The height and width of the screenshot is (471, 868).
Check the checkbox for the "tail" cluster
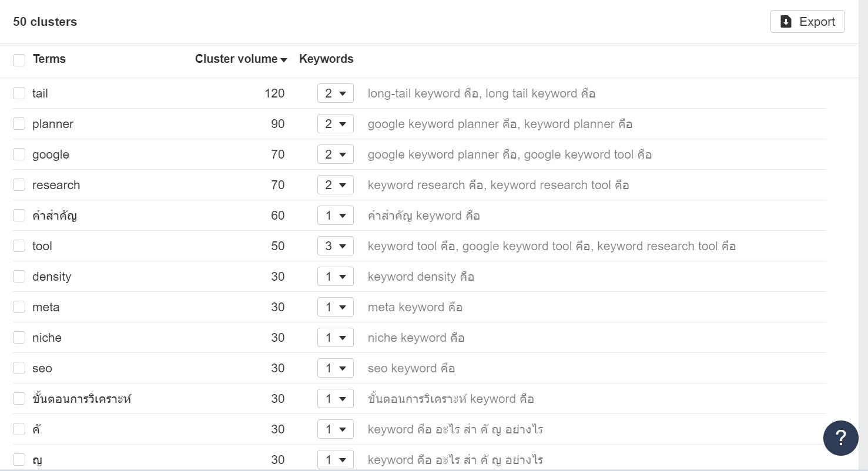(19, 93)
